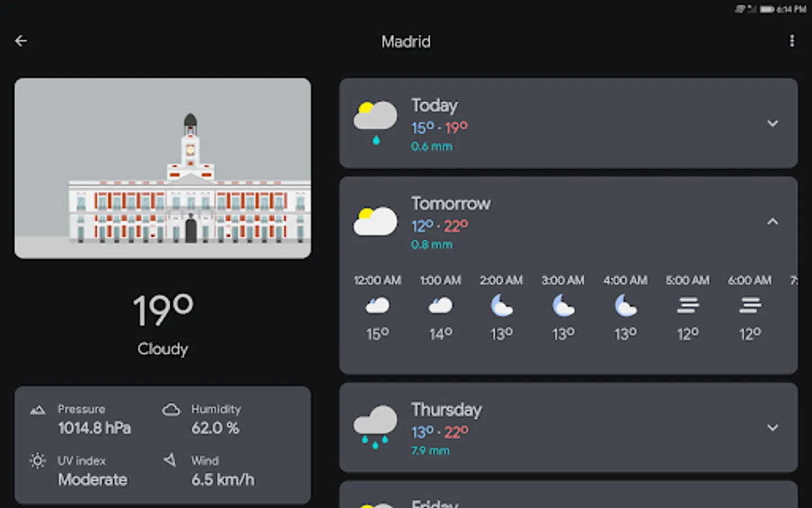812x508 pixels.
Task: Click the Humidity label
Action: [x=216, y=409]
